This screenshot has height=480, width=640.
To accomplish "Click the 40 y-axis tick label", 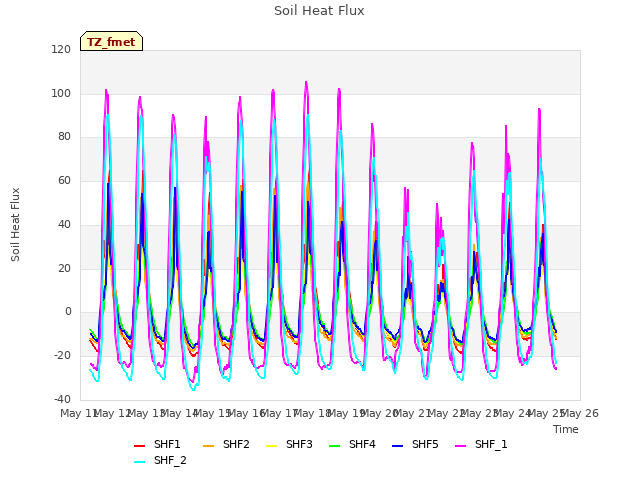I will (x=64, y=224).
